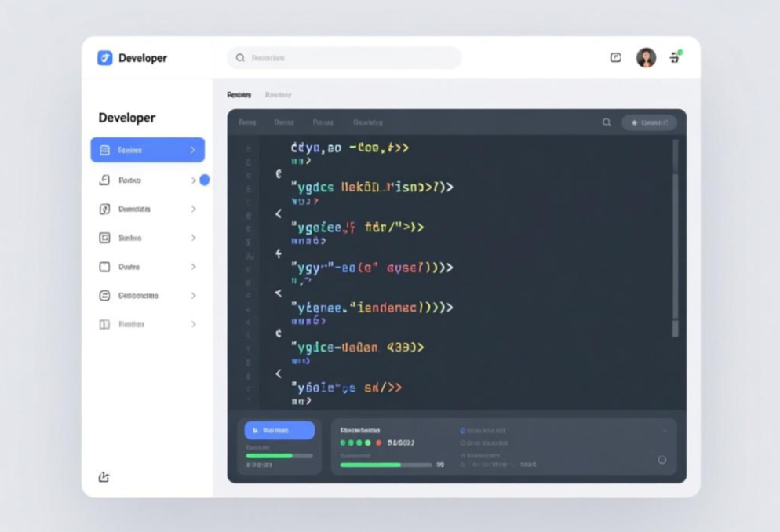Click the pill button with star in editor header
This screenshot has height=532, width=780.
coord(649,122)
